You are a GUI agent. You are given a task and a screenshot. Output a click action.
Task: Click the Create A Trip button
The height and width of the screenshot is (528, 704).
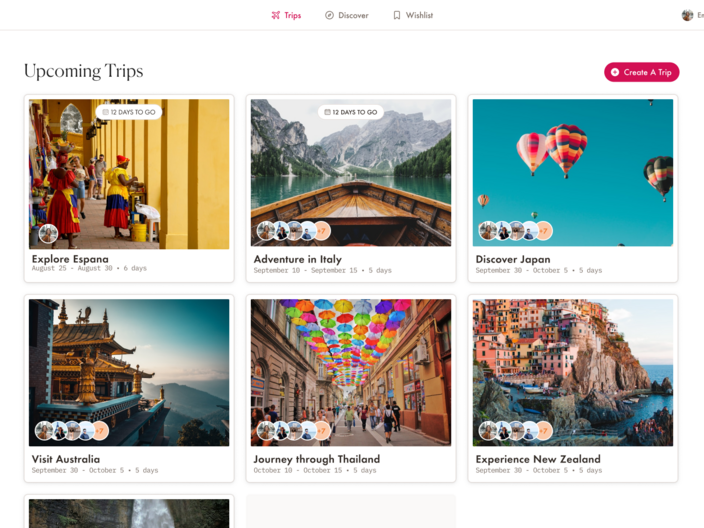642,72
